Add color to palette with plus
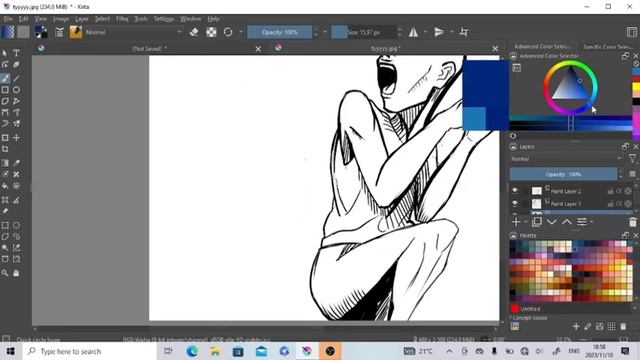Screen dimensions: 640x360 (x=576, y=327)
